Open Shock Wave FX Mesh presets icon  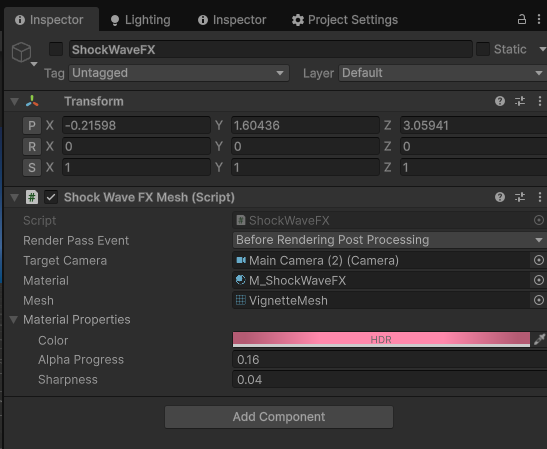pos(520,197)
